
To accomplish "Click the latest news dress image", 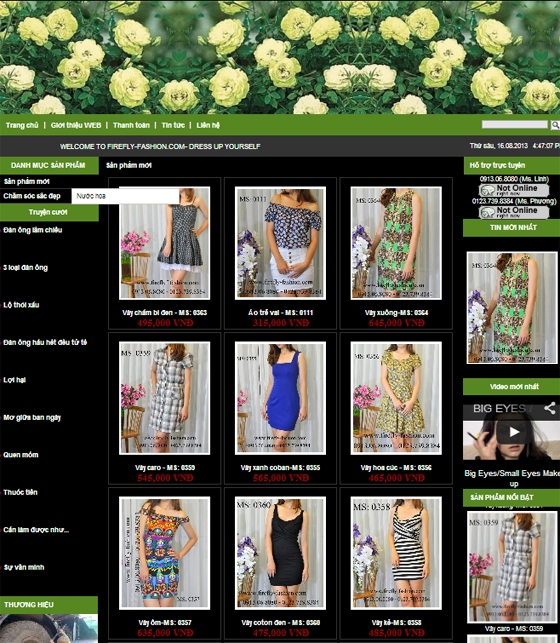I will pos(512,308).
